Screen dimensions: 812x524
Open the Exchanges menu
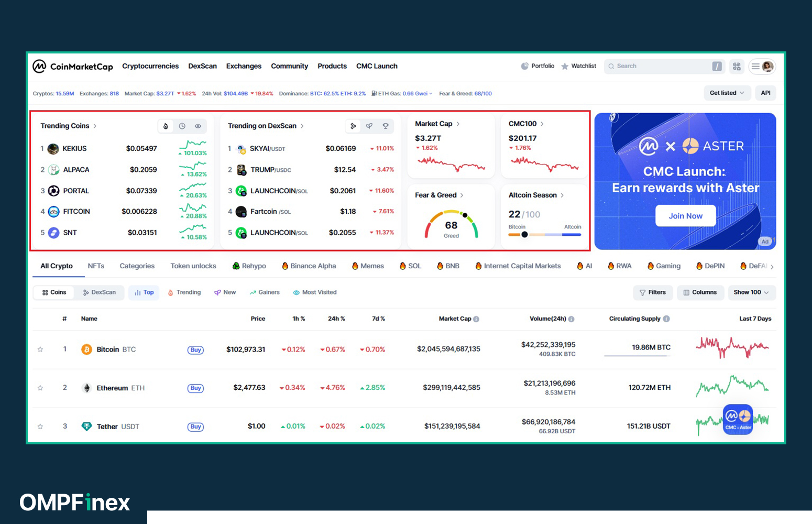(244, 66)
